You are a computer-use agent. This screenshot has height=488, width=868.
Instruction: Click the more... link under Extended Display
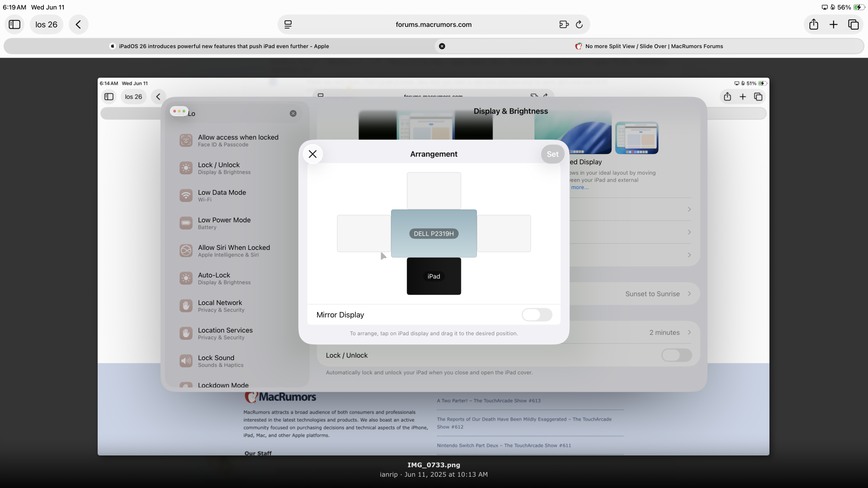[580, 187]
